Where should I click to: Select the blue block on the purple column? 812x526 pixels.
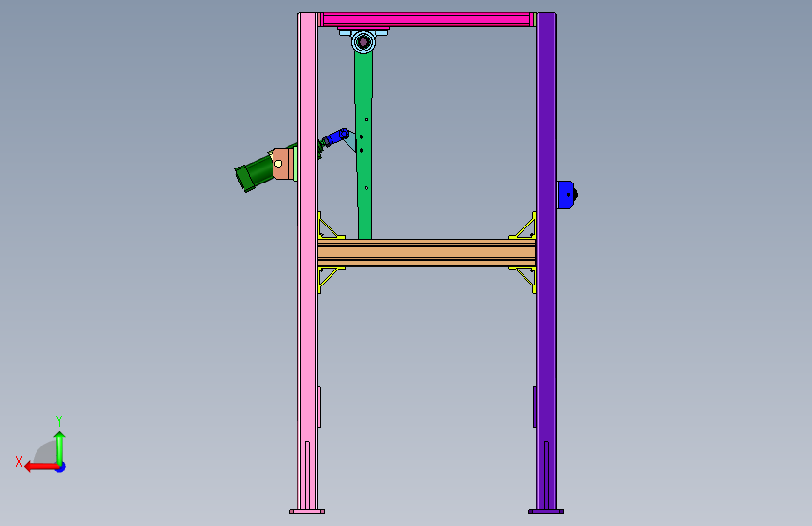coord(566,195)
